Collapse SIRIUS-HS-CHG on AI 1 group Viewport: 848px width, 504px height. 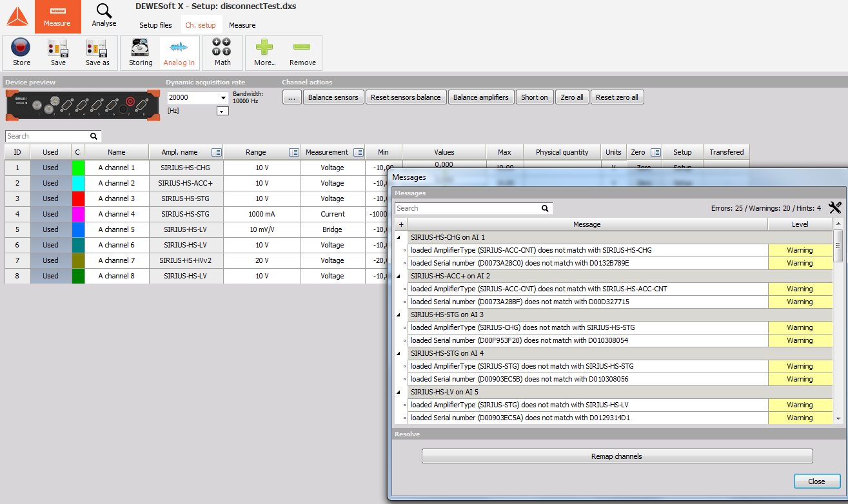(x=398, y=237)
